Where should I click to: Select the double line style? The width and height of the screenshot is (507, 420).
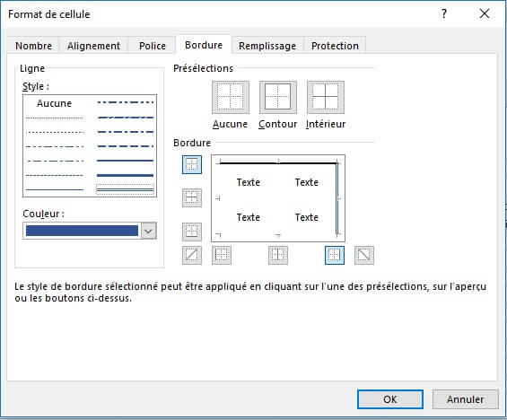tap(125, 189)
